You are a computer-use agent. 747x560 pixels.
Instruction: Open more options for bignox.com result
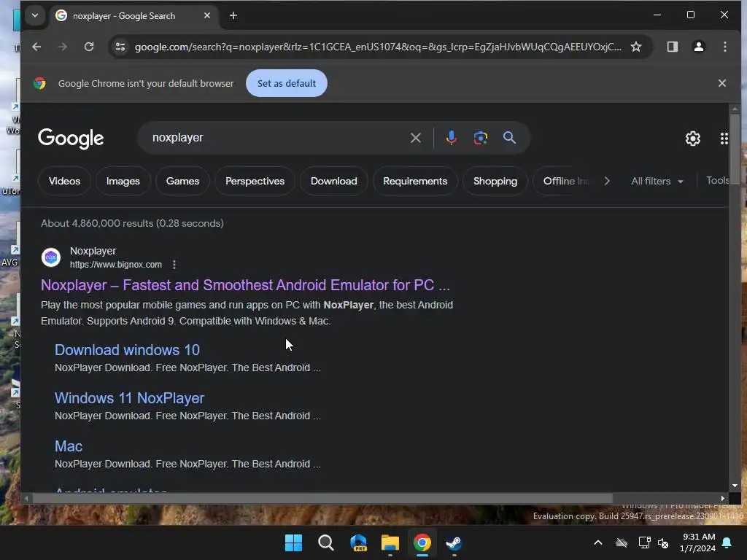174,264
